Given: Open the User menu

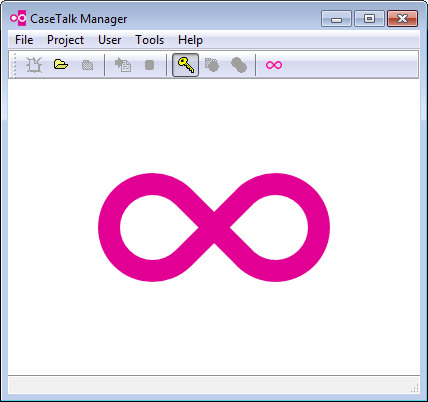Looking at the screenshot, I should pyautogui.click(x=109, y=40).
